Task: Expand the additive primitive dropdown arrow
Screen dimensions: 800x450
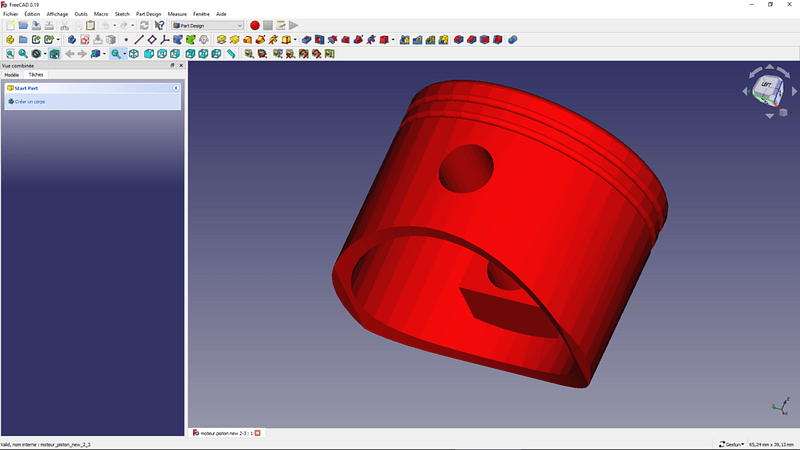Action: [x=295, y=40]
